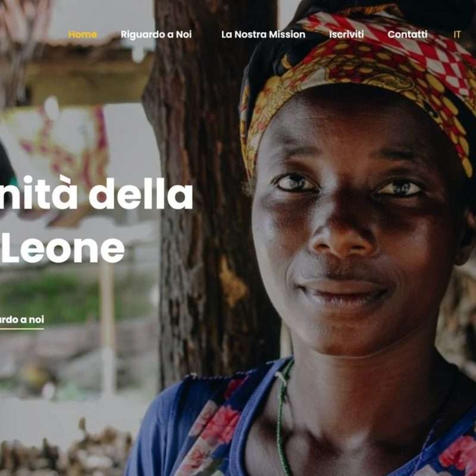Screen dimensions: 476x476
Task: Click the green bead necklace
Action: tap(282, 419)
